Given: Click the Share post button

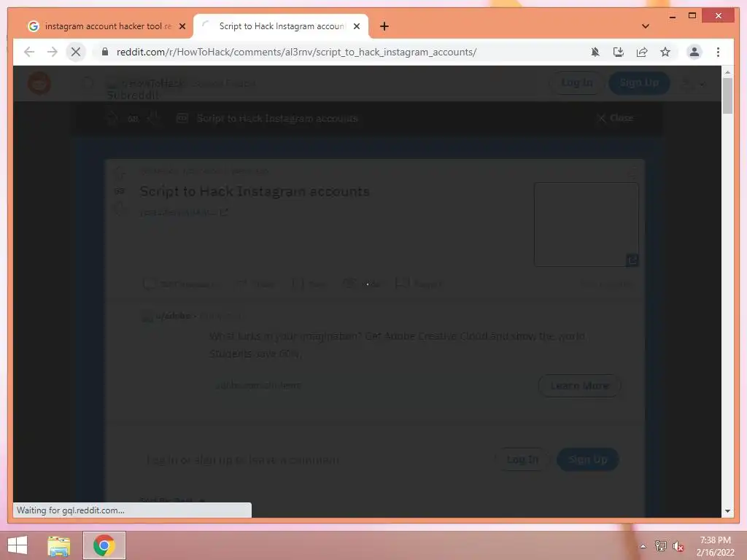Looking at the screenshot, I should 255,284.
